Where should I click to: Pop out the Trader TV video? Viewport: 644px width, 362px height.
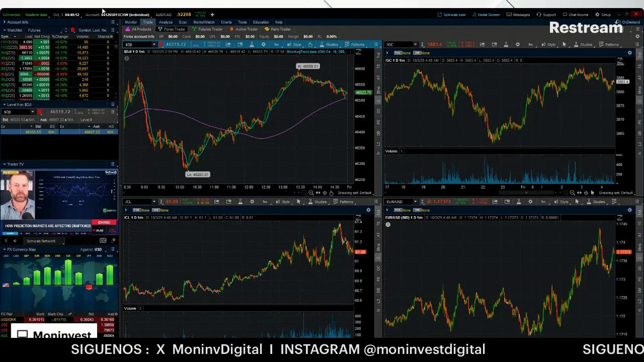113,241
